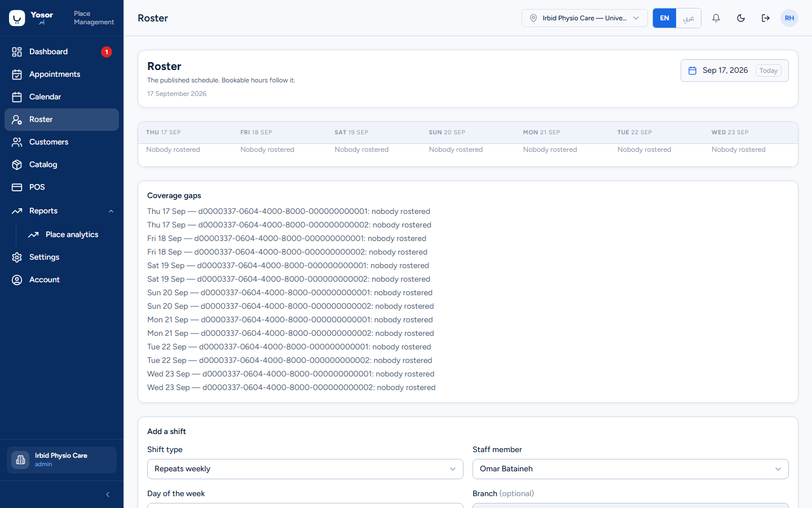Viewport: 812px width, 508px height.
Task: Open notifications bell icon
Action: (x=716, y=18)
